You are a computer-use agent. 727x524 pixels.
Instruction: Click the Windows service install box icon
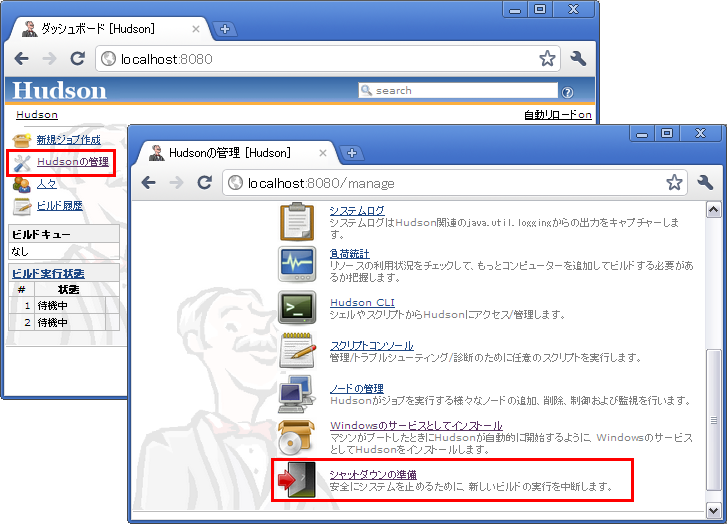coord(296,437)
